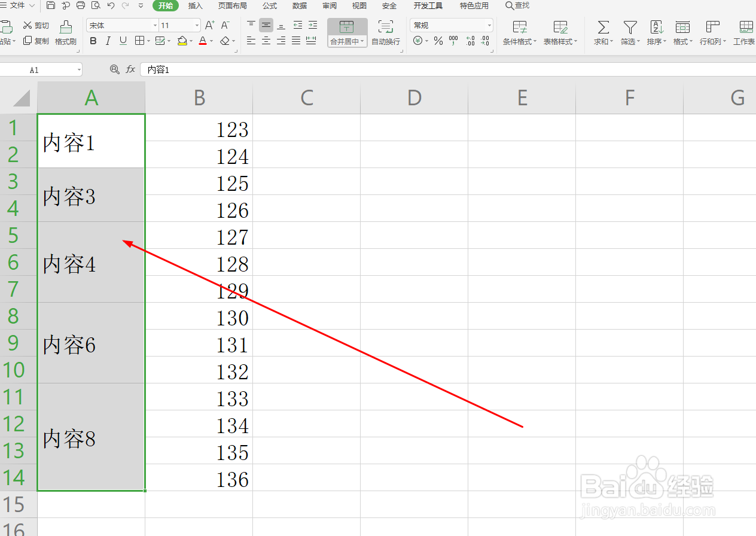Viewport: 756px width, 536px height.
Task: Open the Conditional Formatting (条件格式) menu
Action: [x=520, y=33]
